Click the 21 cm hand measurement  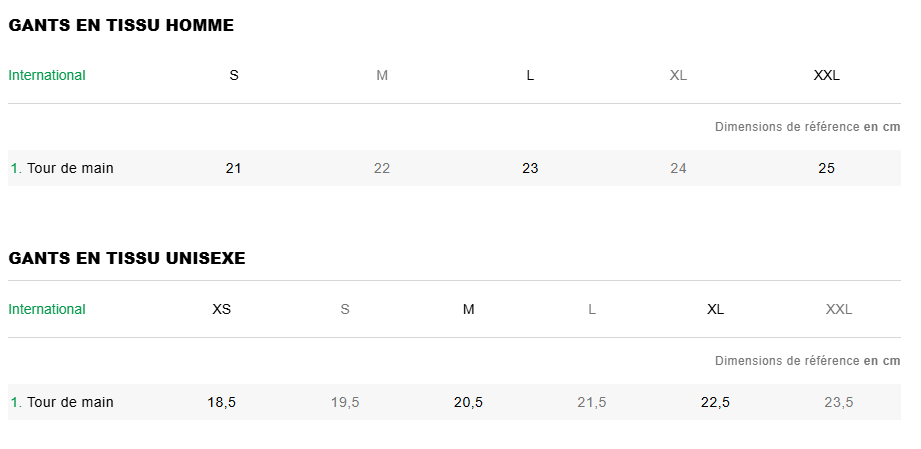(x=233, y=168)
